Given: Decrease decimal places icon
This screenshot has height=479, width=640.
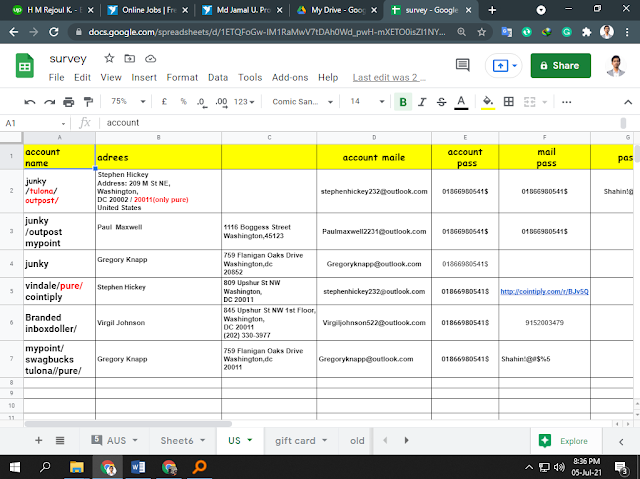Looking at the screenshot, I should coord(202,102).
